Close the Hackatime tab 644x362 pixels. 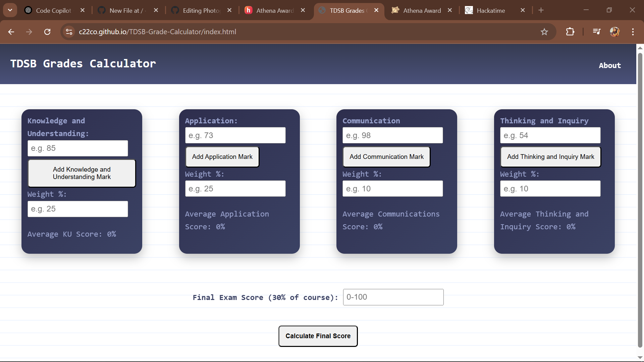pyautogui.click(x=523, y=10)
